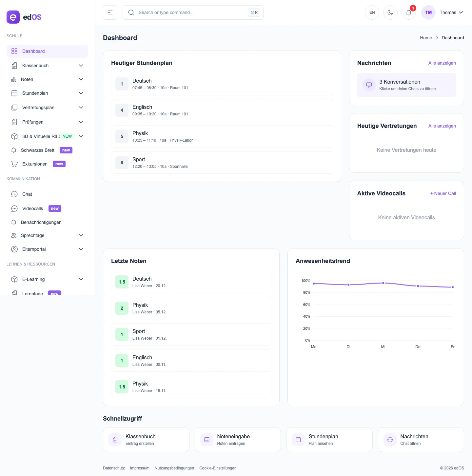Open the notifications bell icon
Screen dimensions: 472x476
point(408,12)
